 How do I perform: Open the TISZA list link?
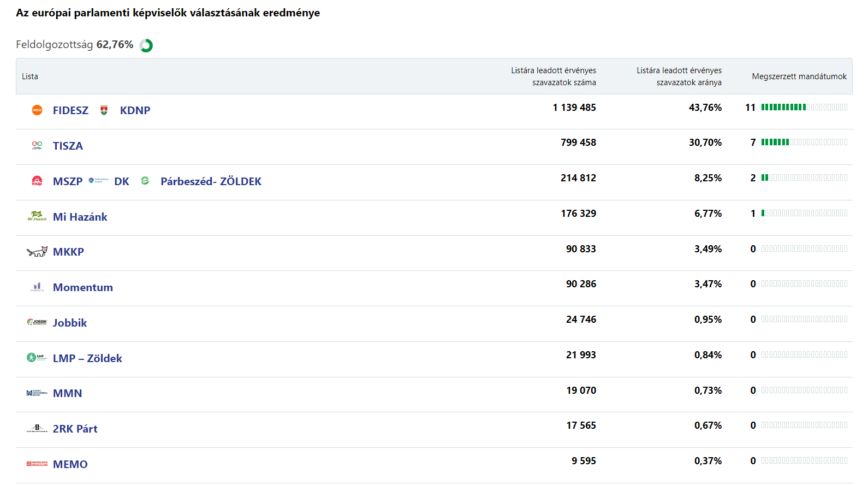pyautogui.click(x=68, y=146)
